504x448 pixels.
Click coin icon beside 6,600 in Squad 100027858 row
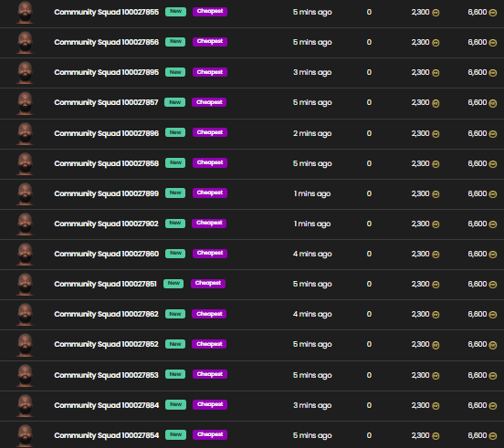pyautogui.click(x=493, y=164)
